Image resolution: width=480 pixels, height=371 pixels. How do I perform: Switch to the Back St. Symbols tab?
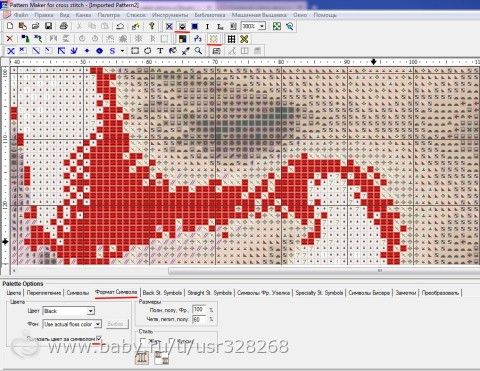click(x=162, y=293)
